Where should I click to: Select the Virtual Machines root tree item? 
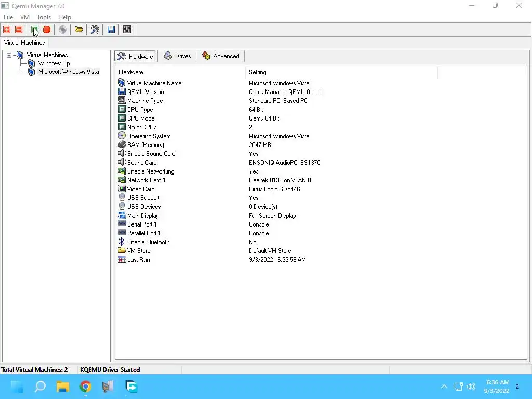pos(47,55)
